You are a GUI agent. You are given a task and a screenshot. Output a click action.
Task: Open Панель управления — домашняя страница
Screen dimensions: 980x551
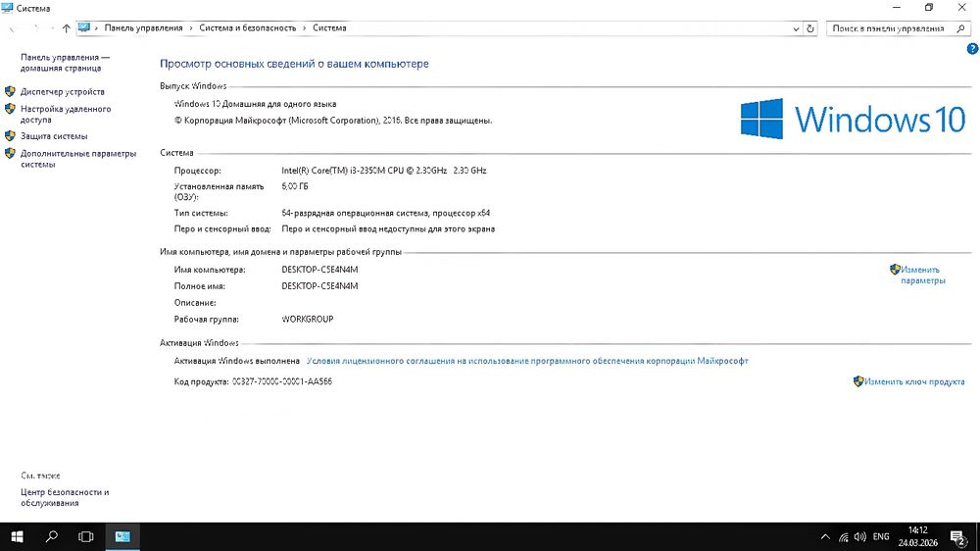(65, 63)
